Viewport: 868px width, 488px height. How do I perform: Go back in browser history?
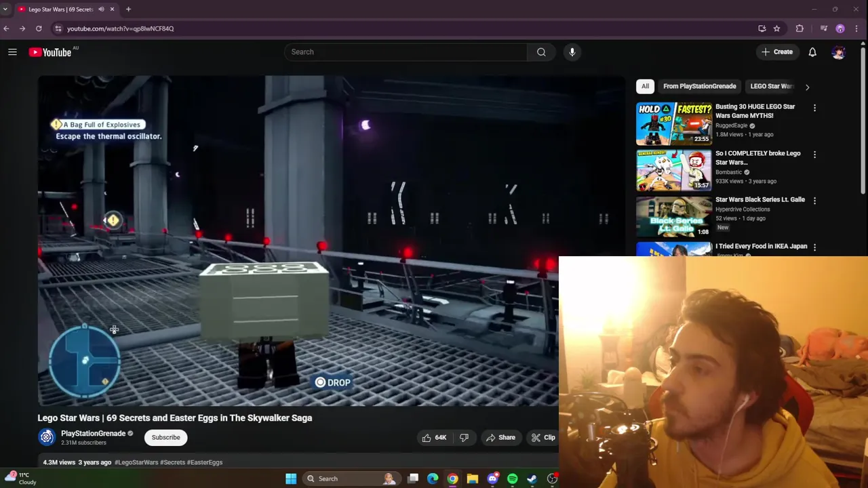pos(6,28)
